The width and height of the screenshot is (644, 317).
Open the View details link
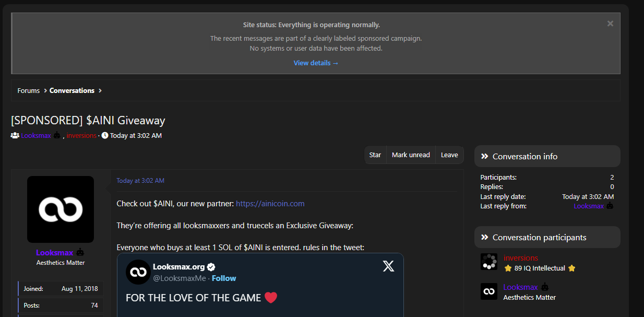[x=316, y=63]
